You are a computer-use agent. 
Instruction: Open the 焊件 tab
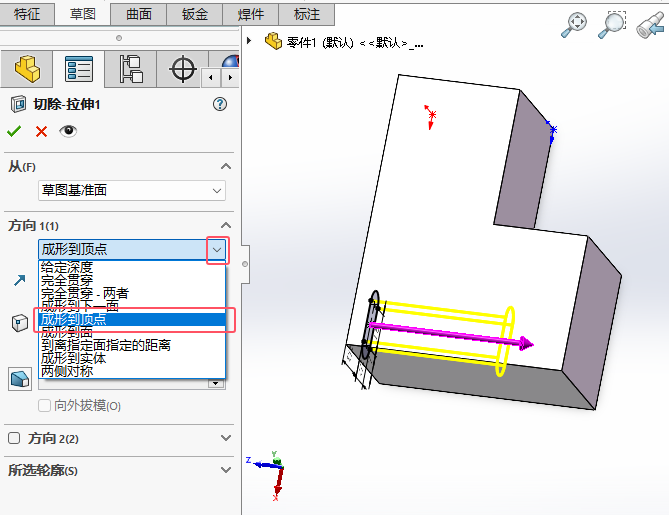(x=250, y=14)
